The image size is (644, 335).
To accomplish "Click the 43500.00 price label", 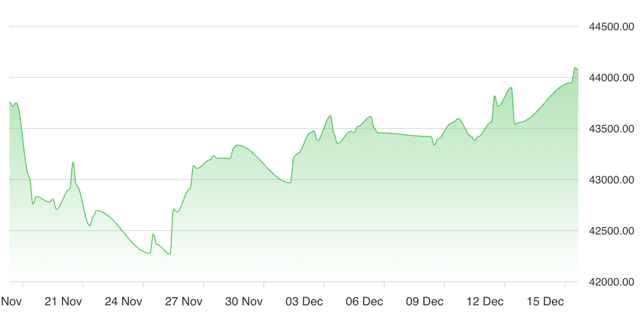I will (x=611, y=129).
